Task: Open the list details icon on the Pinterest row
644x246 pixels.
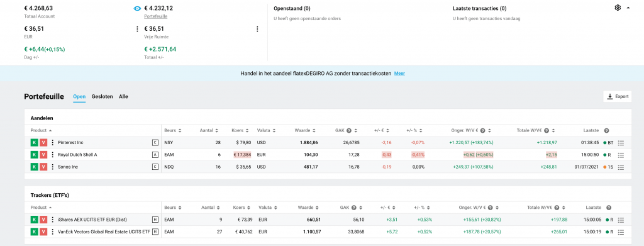Action: (621, 143)
